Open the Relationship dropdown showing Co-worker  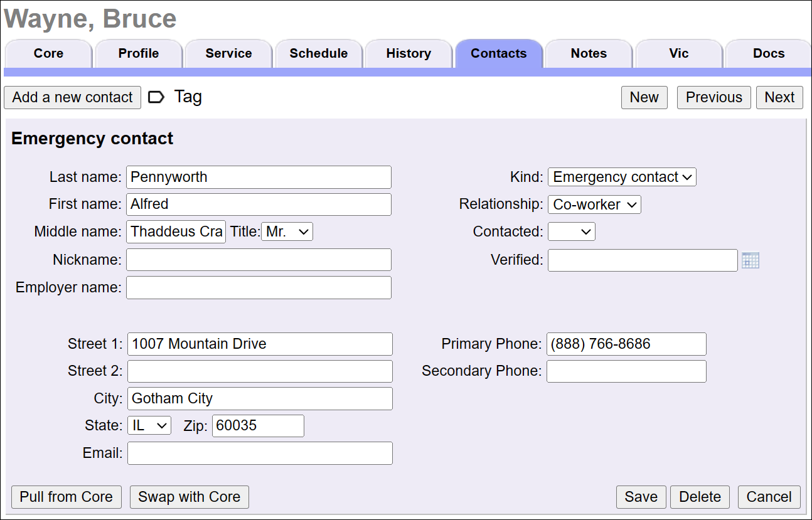point(594,204)
